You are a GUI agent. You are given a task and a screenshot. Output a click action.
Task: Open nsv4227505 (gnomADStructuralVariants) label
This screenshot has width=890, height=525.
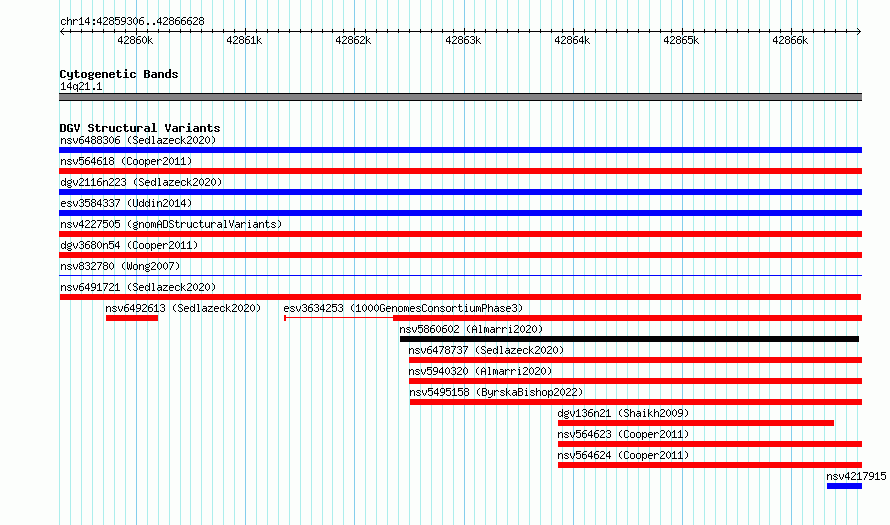(171, 224)
